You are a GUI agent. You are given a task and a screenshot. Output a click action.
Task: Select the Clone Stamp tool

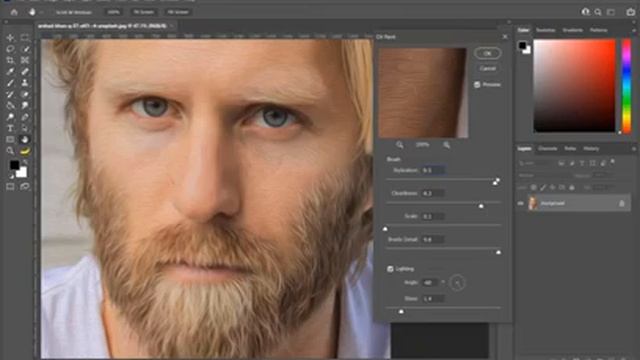pos(25,83)
